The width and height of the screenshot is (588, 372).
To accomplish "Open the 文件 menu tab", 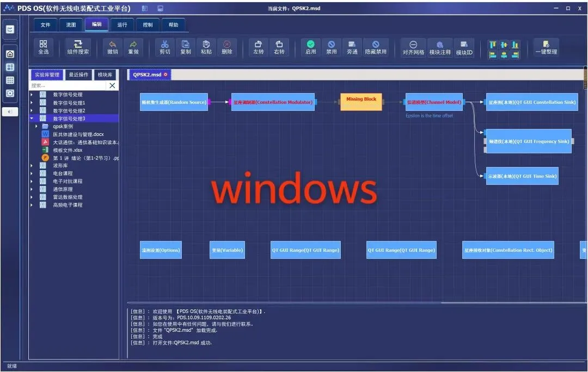I will [x=45, y=24].
